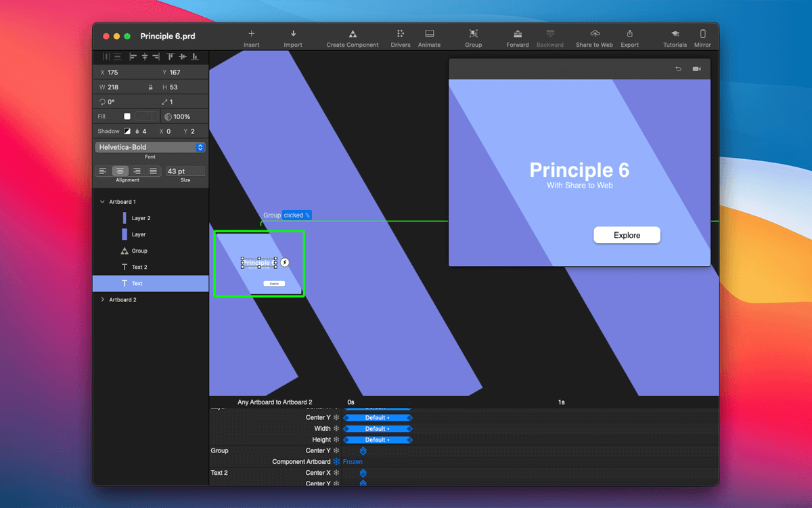Toggle freeze snowflake on Height row
This screenshot has width=812, height=508.
(336, 440)
